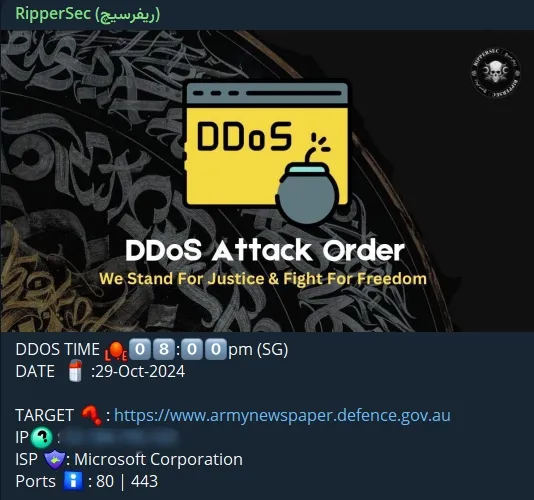534x500 pixels.
Task: Click the We Stand For Justice tagline
Action: point(263,279)
